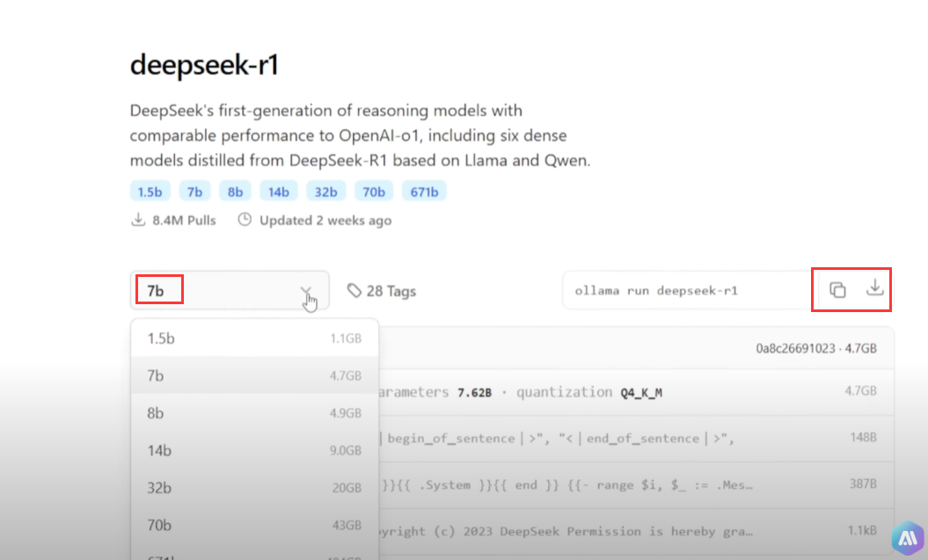
Task: Choose 1.5b from the size list
Action: click(x=254, y=338)
